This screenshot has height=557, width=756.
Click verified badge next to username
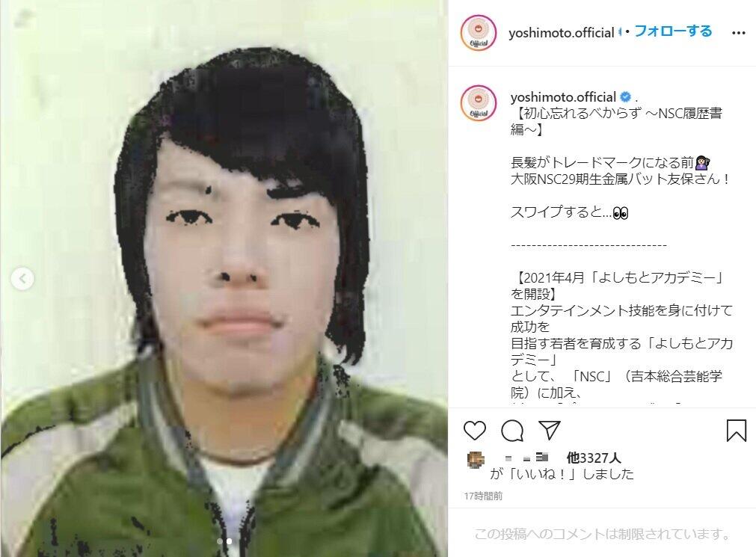point(625,97)
